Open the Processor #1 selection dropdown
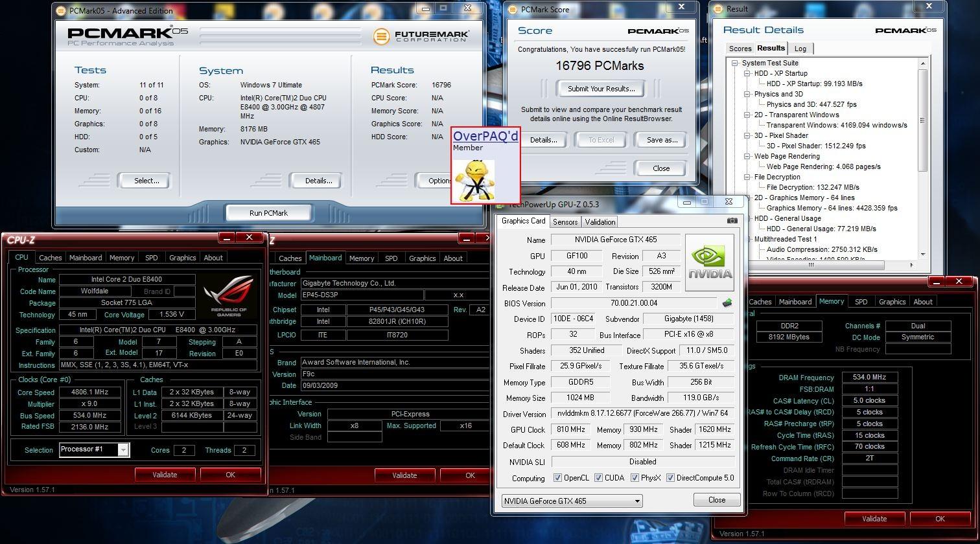The width and height of the screenshot is (980, 544). pyautogui.click(x=123, y=449)
